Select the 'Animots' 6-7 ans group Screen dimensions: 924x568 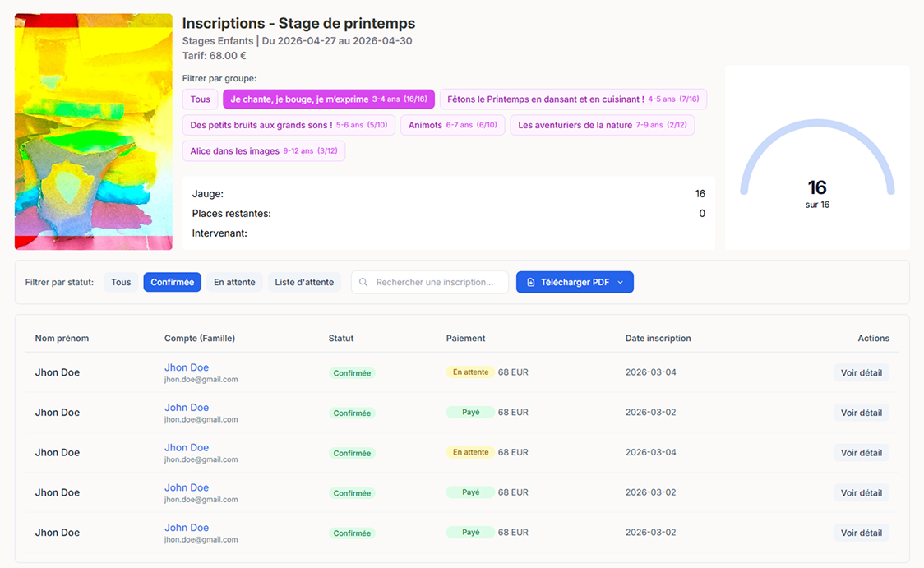[x=453, y=125]
